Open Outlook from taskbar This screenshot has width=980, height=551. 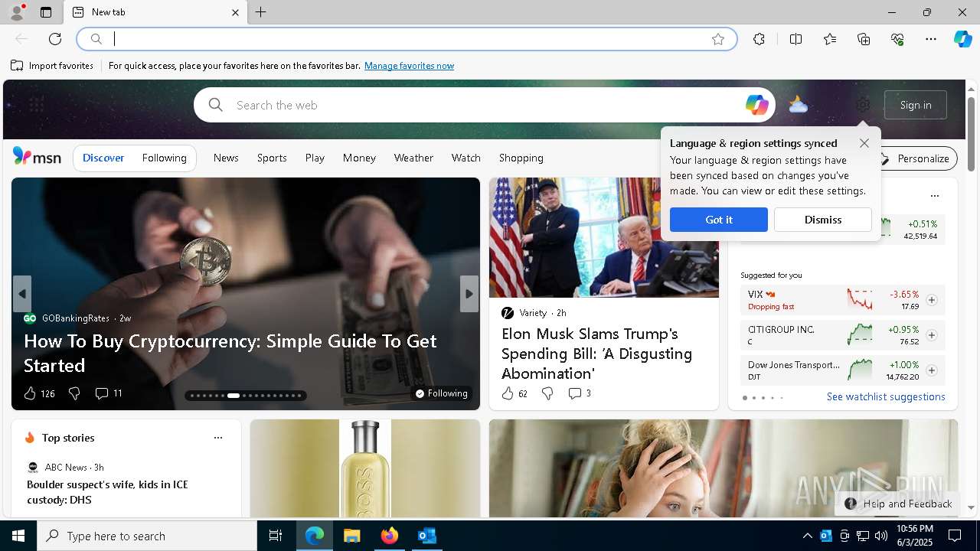(x=427, y=536)
